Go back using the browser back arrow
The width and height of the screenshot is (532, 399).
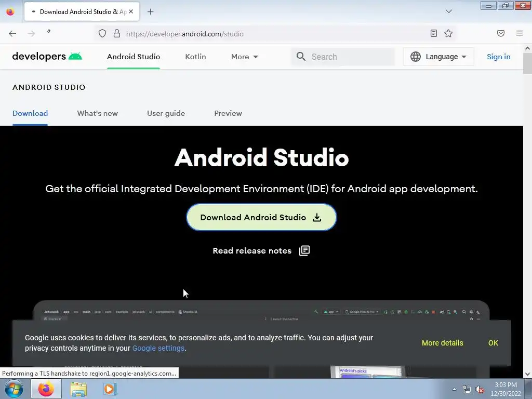[12, 33]
